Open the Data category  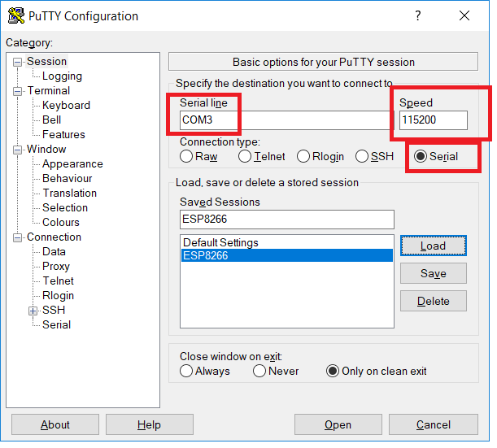click(x=54, y=252)
